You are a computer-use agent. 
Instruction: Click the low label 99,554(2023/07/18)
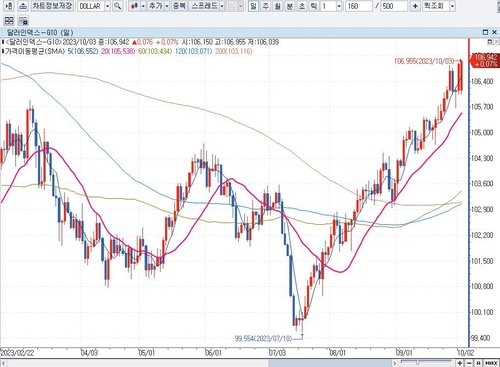click(x=263, y=338)
